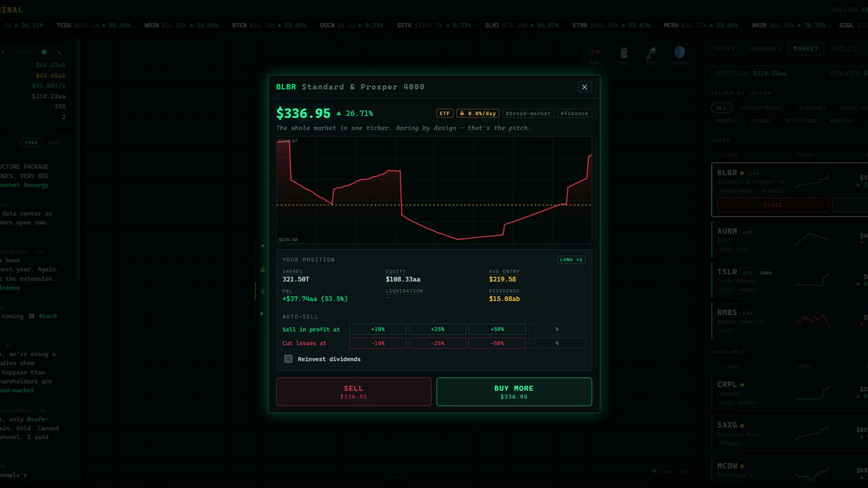Click the green verified badge icon
Screen dimensions: 868x488
[44, 52]
